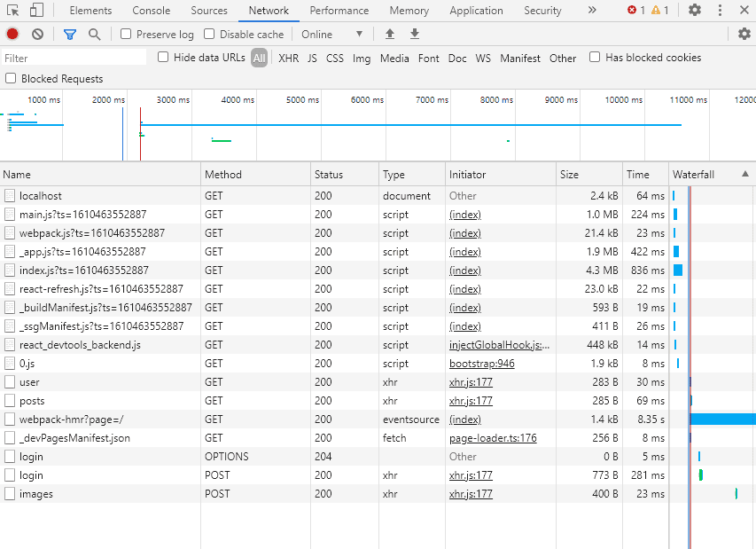Open the Performance tab
The height and width of the screenshot is (549, 756).
(339, 11)
